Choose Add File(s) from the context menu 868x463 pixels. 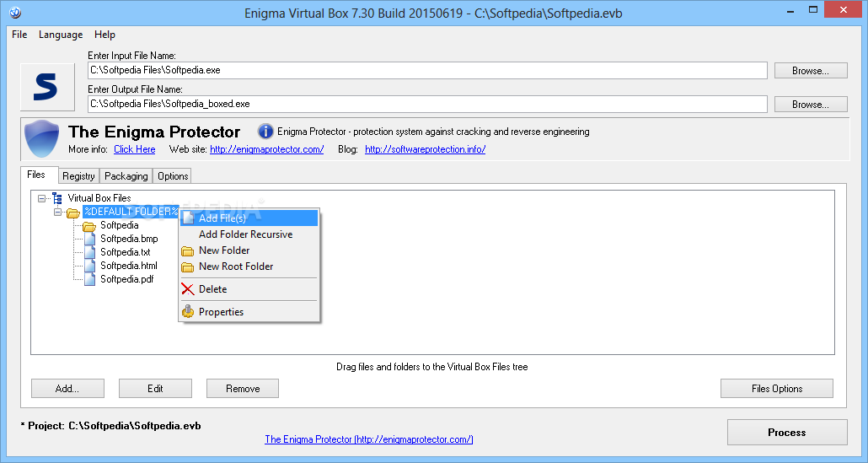[x=249, y=218]
